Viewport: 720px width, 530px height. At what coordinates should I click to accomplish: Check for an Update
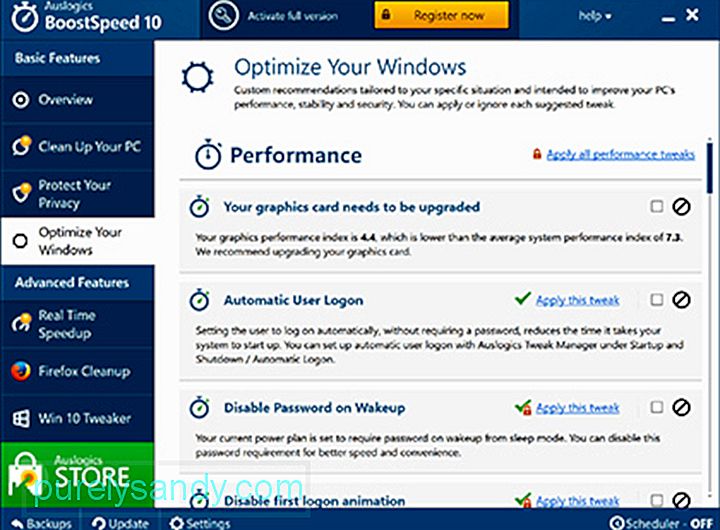pos(120,523)
